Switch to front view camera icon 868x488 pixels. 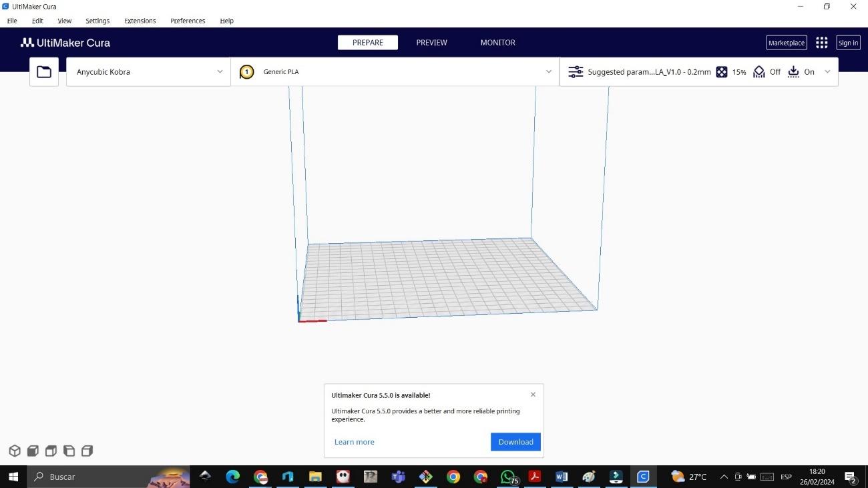point(33,451)
